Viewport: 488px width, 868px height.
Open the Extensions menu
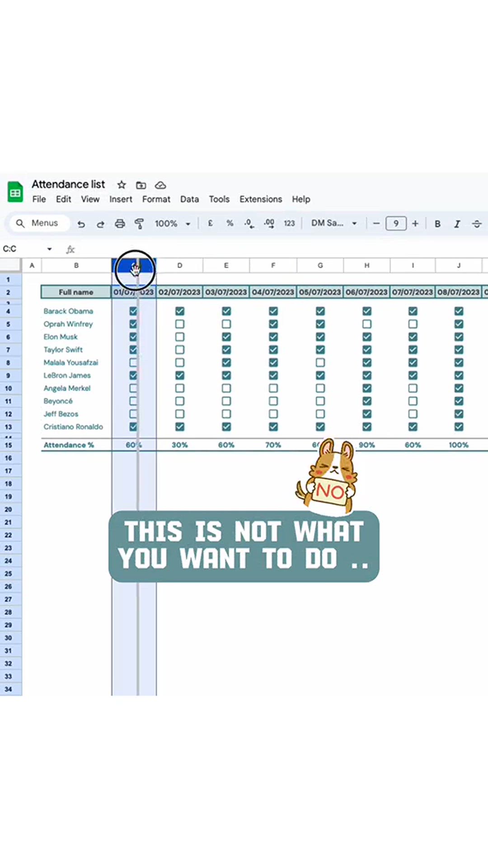point(261,199)
